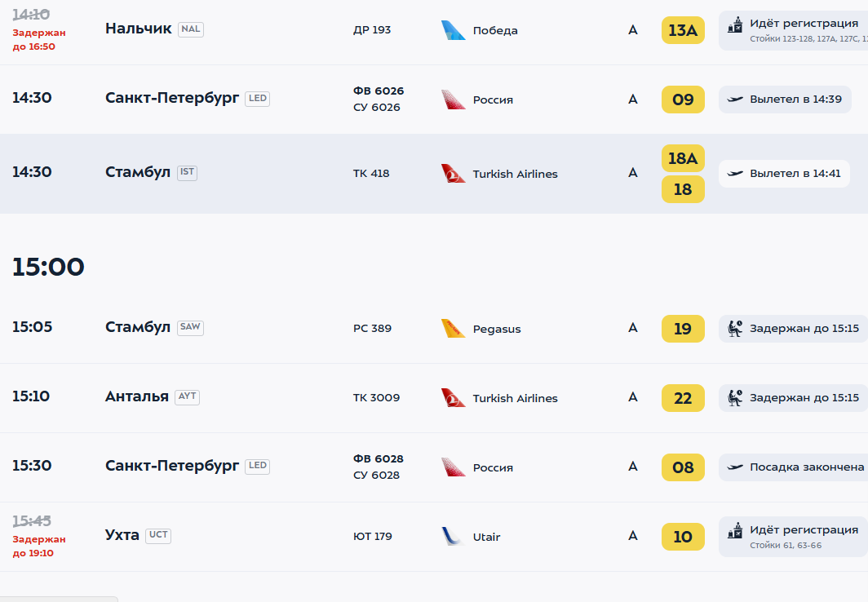Click Rossiya logo on the ФВ 6026 row
The height and width of the screenshot is (602, 868).
click(x=453, y=100)
